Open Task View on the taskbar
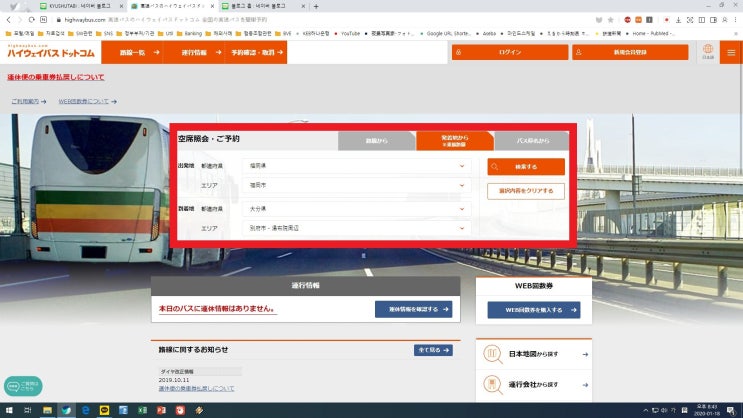Screen dimensions: 743x418 (28, 410)
